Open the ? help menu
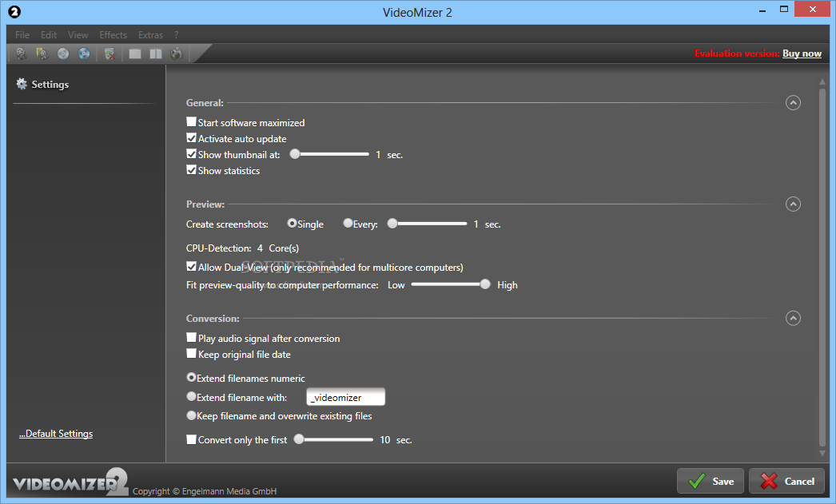This screenshot has height=504, width=836. [x=176, y=34]
